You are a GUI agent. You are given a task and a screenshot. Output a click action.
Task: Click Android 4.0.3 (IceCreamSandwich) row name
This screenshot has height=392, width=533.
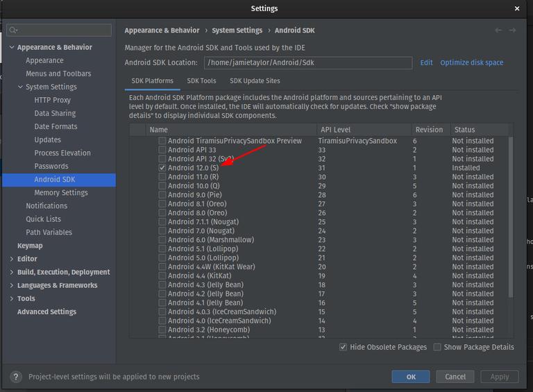222,312
